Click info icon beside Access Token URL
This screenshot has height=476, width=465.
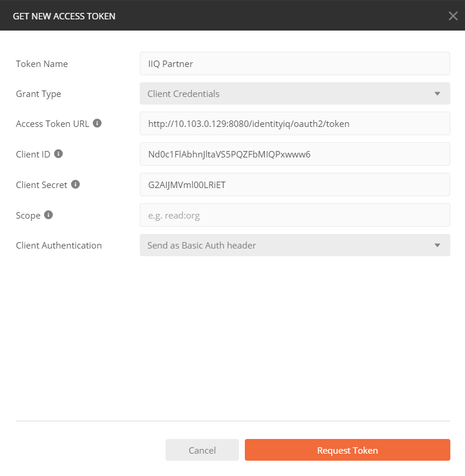97,123
